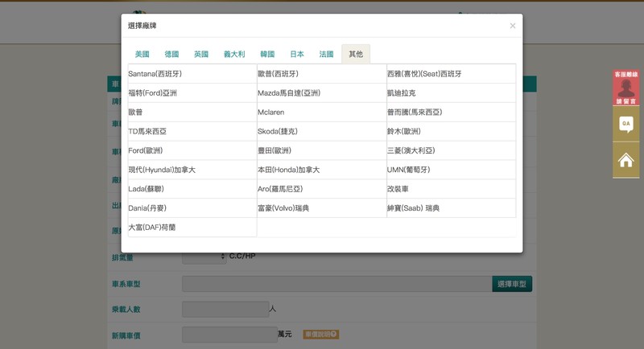Image resolution: width=644 pixels, height=349 pixels.
Task: Select 富豪(Volvo)瑞典 brand
Action: click(321, 208)
